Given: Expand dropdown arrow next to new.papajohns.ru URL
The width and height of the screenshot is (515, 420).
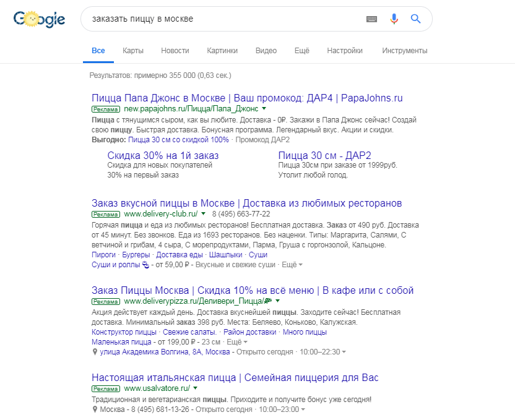Looking at the screenshot, I should pos(264,108).
